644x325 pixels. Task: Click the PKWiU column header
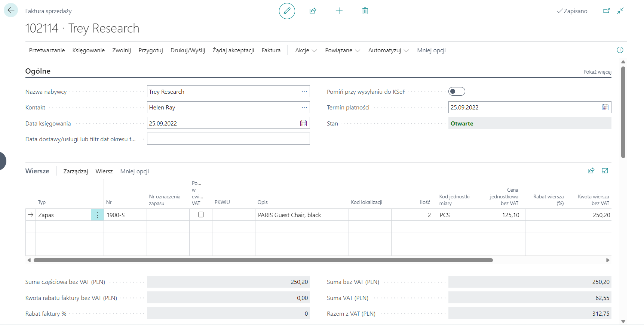tap(222, 202)
